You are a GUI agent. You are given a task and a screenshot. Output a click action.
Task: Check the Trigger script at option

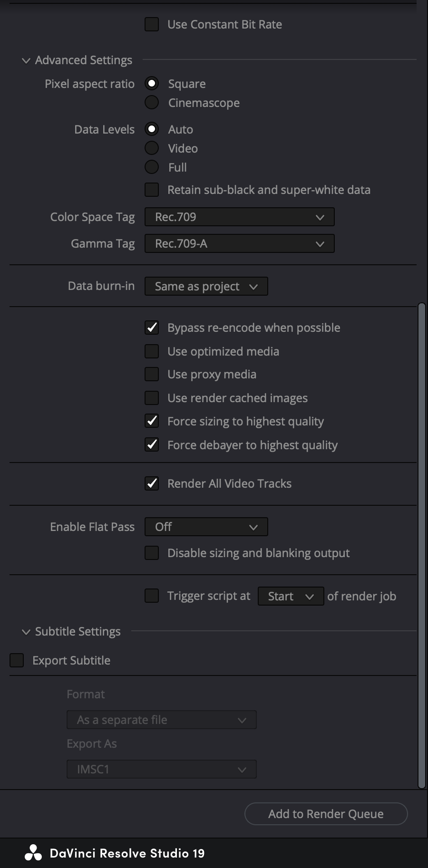(x=151, y=596)
